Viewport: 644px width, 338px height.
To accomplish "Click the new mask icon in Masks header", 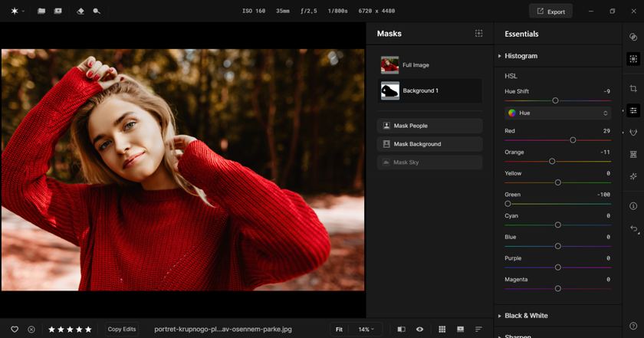I will (479, 33).
